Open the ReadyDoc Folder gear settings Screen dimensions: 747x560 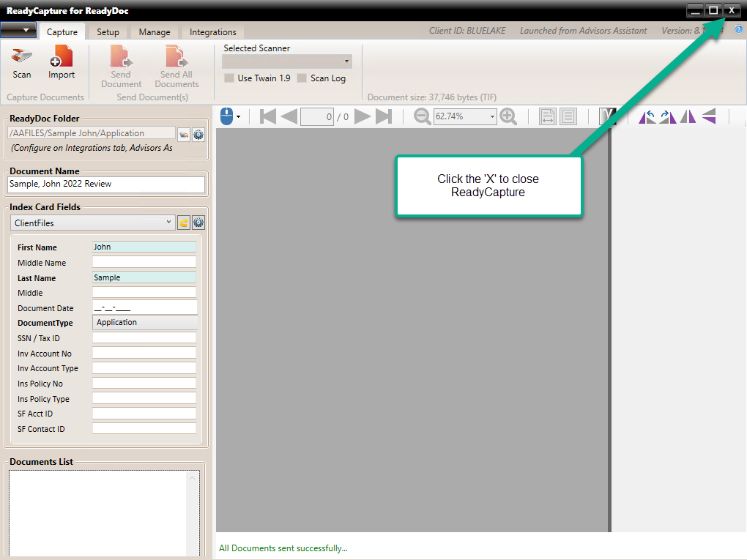(198, 134)
